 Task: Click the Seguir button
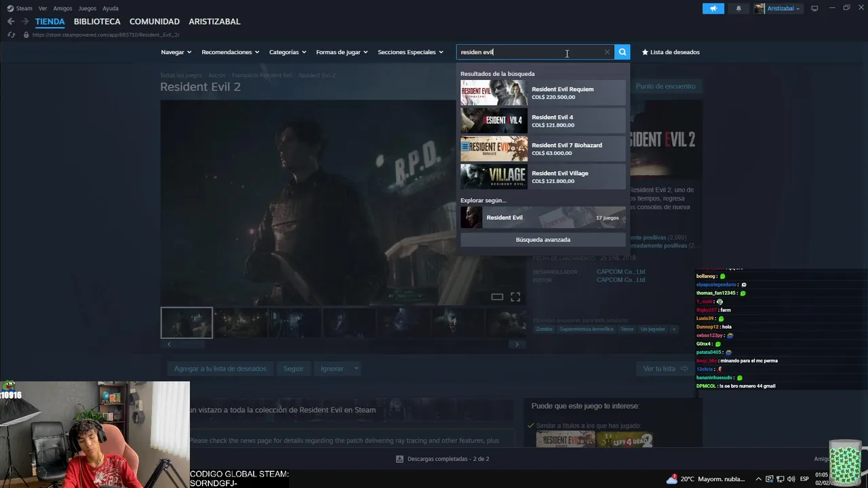click(294, 369)
